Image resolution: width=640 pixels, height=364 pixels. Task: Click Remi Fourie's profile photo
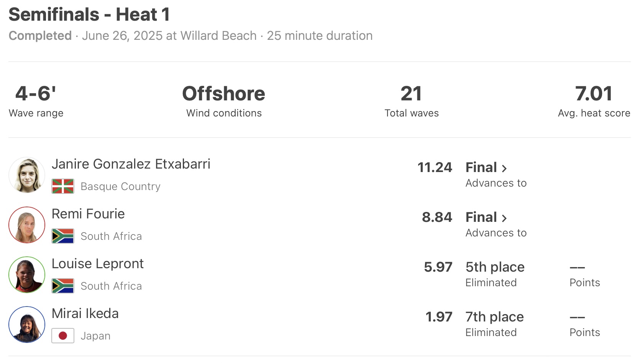tap(27, 225)
